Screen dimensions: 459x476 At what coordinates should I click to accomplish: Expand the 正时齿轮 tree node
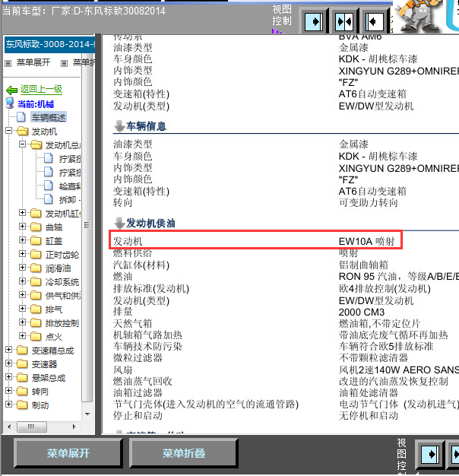pyautogui.click(x=22, y=253)
